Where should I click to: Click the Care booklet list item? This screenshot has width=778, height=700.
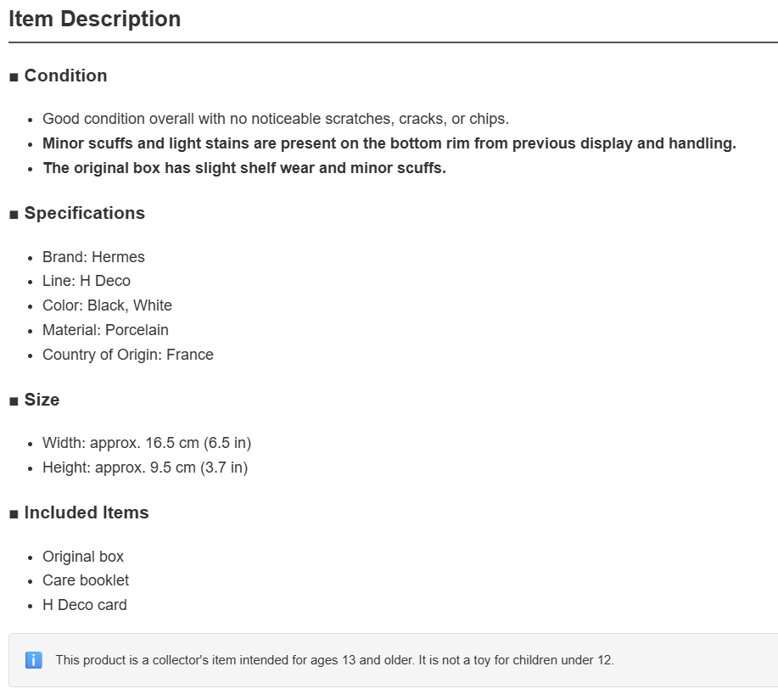pos(86,580)
